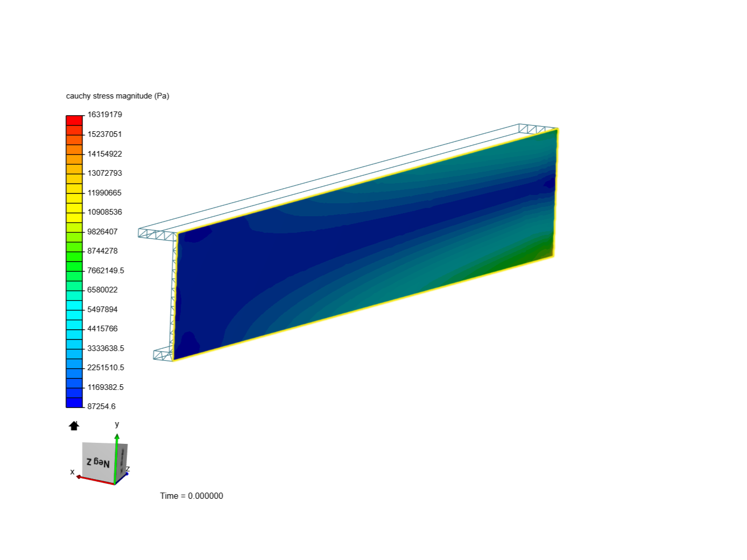The image size is (747, 560).
Task: Click the maximum value 16319179
Action: 105,115
